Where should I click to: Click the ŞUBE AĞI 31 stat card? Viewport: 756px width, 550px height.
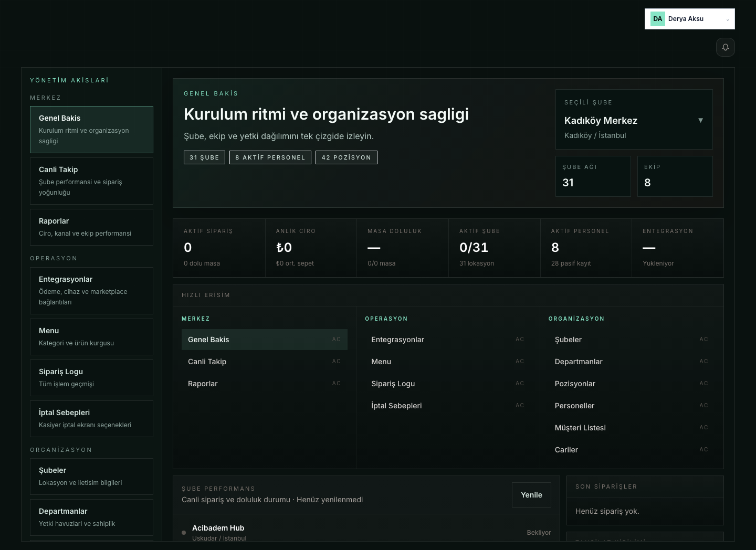pyautogui.click(x=593, y=176)
